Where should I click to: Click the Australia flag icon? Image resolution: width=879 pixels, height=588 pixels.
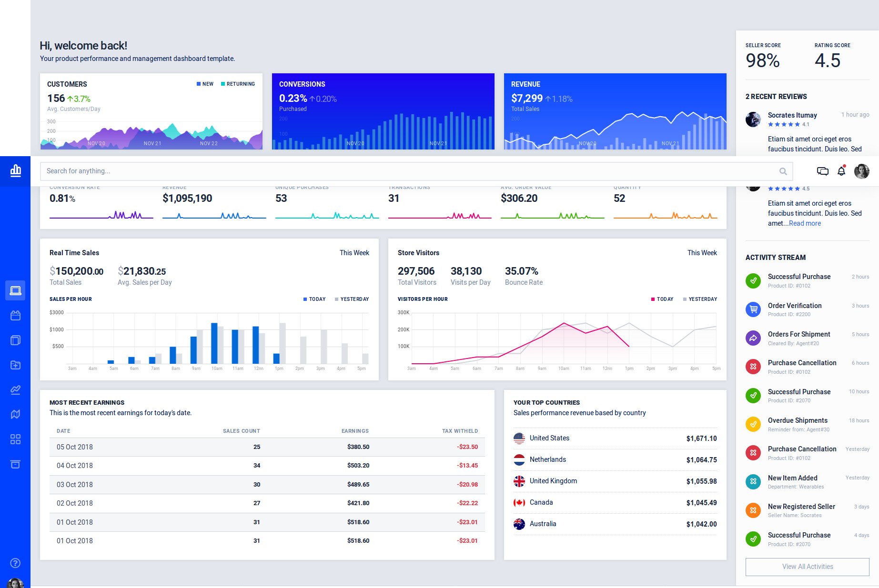(x=519, y=524)
